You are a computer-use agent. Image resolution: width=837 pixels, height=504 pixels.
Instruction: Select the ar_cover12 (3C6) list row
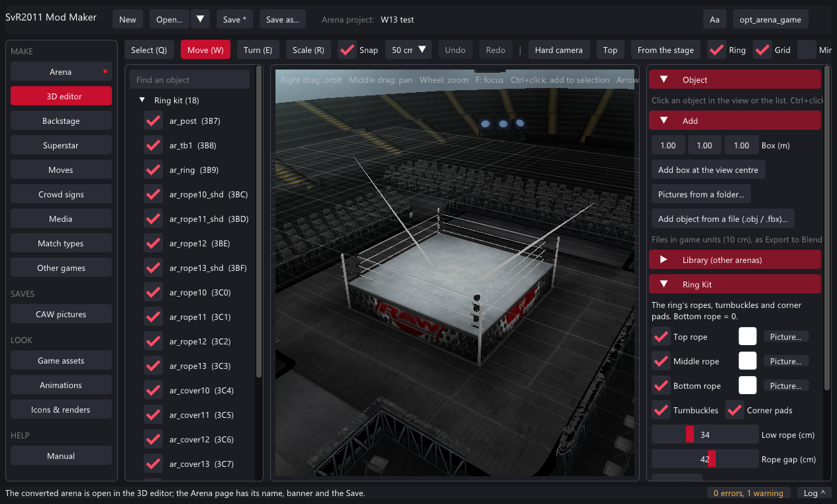201,440
